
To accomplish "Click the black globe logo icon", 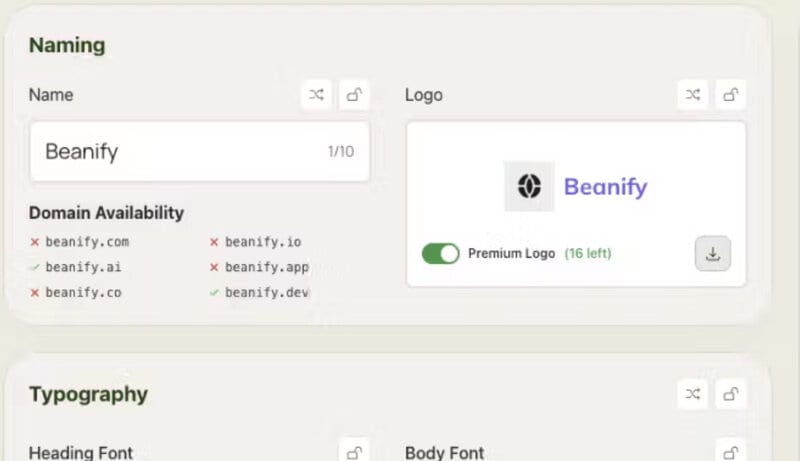I will pos(530,186).
